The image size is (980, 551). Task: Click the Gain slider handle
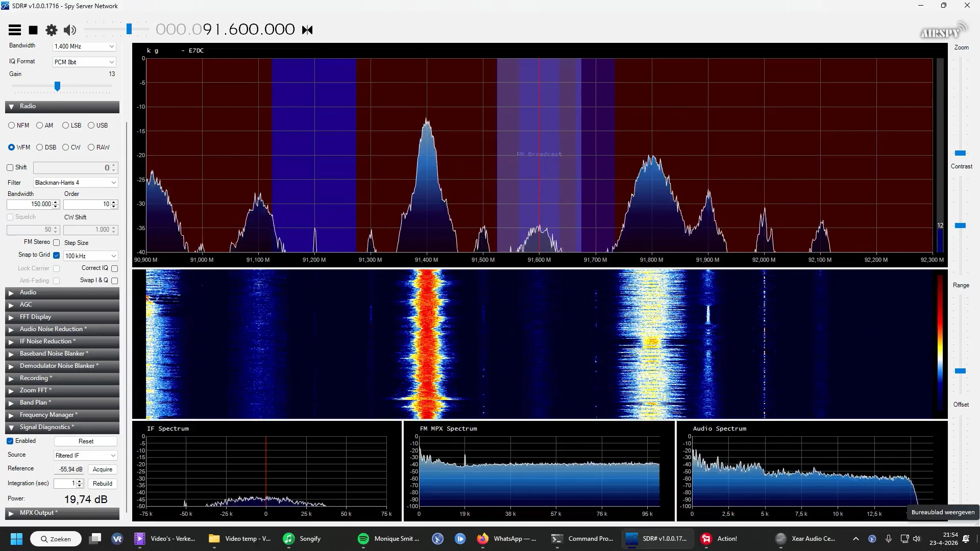[57, 86]
